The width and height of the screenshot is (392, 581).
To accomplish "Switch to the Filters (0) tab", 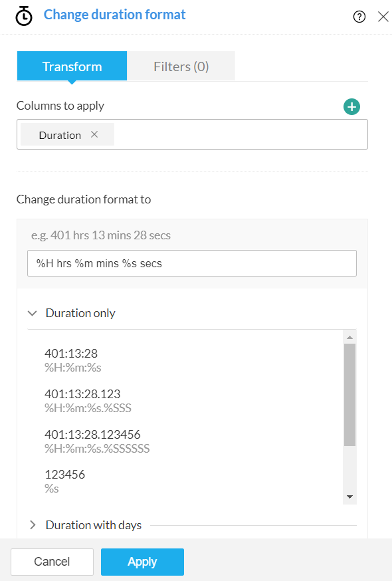I will pyautogui.click(x=181, y=66).
